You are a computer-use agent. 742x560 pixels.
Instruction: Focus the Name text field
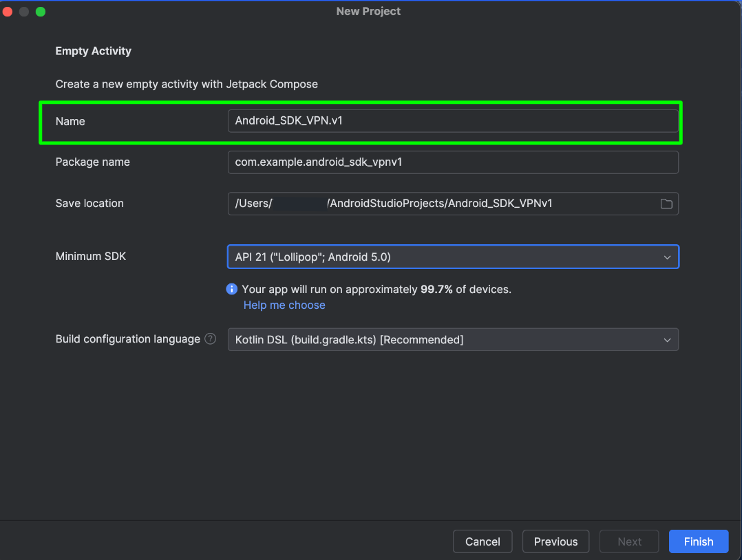point(452,121)
